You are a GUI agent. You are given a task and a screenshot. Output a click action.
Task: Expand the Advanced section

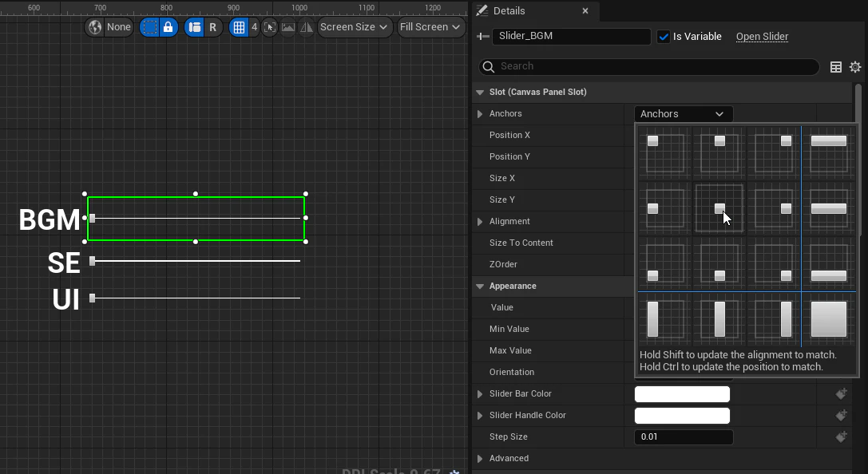click(480, 459)
